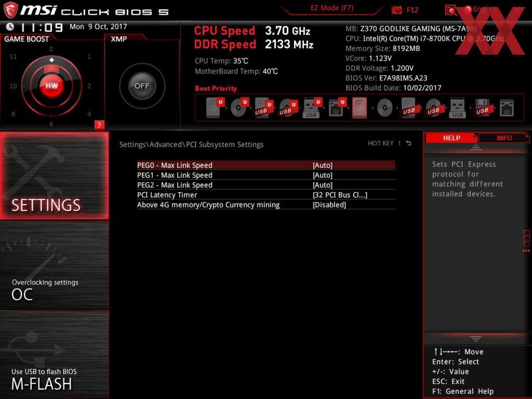Select the PEG2 - Max Link Speed row label
Screen dimensions: 532x399
click(x=175, y=185)
